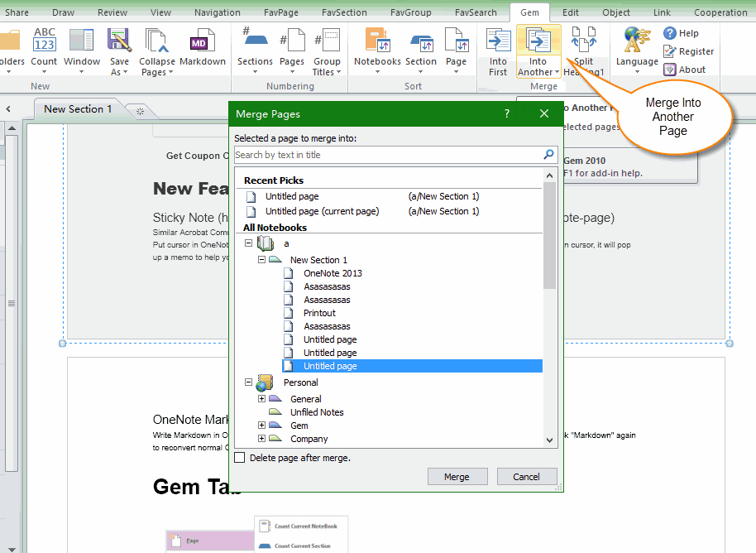
Task: Select notebook 'a' icon in tree
Action: click(x=266, y=243)
